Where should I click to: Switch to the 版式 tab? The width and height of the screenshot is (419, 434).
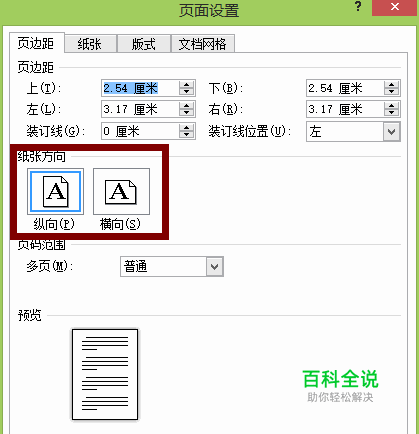click(144, 44)
